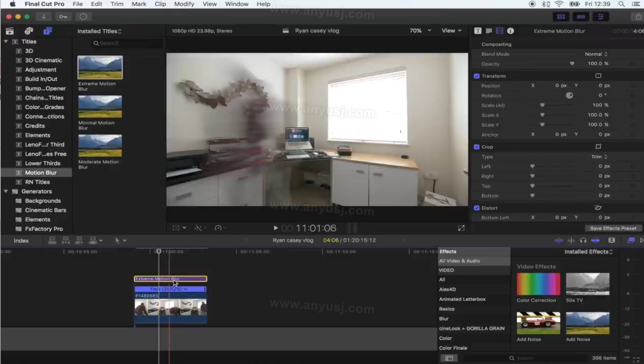644x364 pixels.
Task: Click Insert clip edit icon
Action: tap(65, 240)
